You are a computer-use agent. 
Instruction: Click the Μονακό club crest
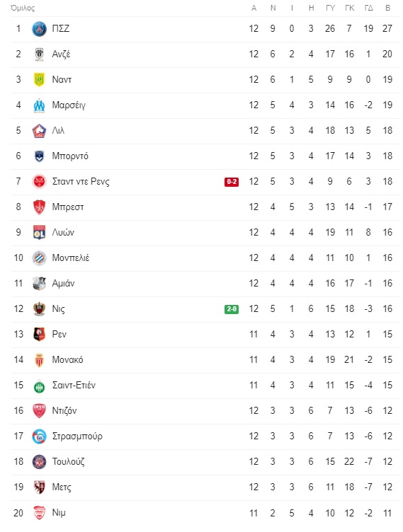point(39,359)
